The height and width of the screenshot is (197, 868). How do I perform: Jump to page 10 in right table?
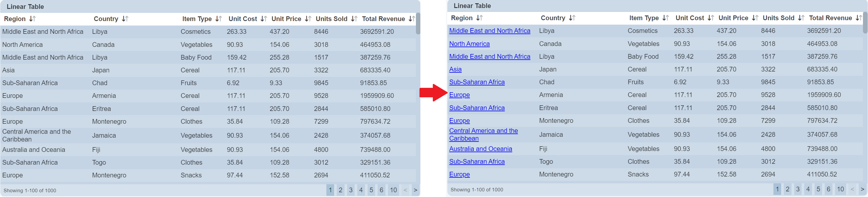840,189
